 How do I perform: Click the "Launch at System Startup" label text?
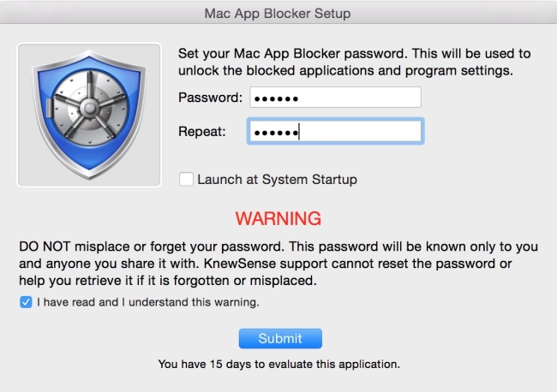tap(277, 180)
